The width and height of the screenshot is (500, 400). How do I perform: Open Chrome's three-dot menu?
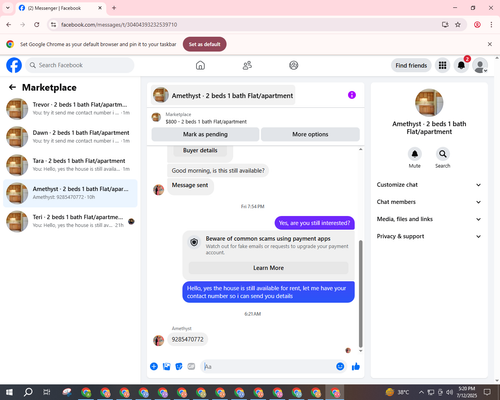click(491, 25)
